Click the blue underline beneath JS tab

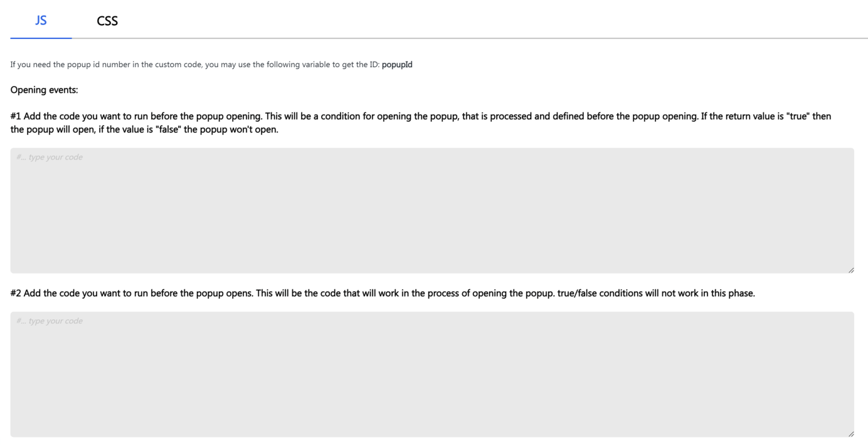pyautogui.click(x=41, y=38)
